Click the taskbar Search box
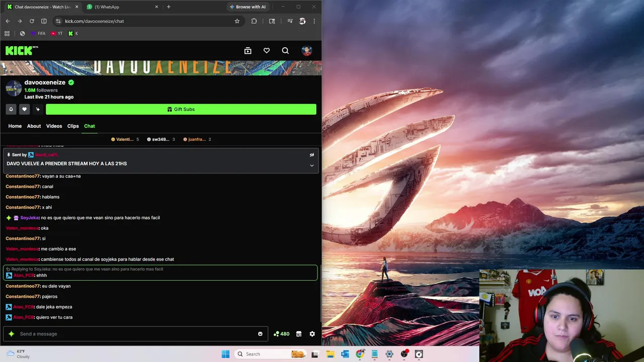Image resolution: width=644 pixels, height=362 pixels. pos(270,354)
